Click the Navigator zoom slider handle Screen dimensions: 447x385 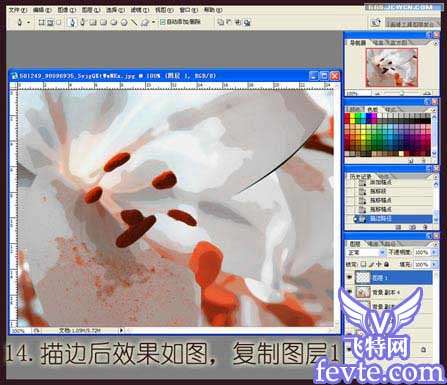click(x=402, y=94)
